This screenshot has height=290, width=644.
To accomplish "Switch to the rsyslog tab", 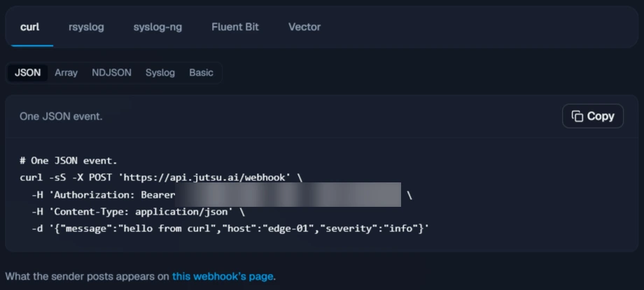I will pyautogui.click(x=86, y=27).
